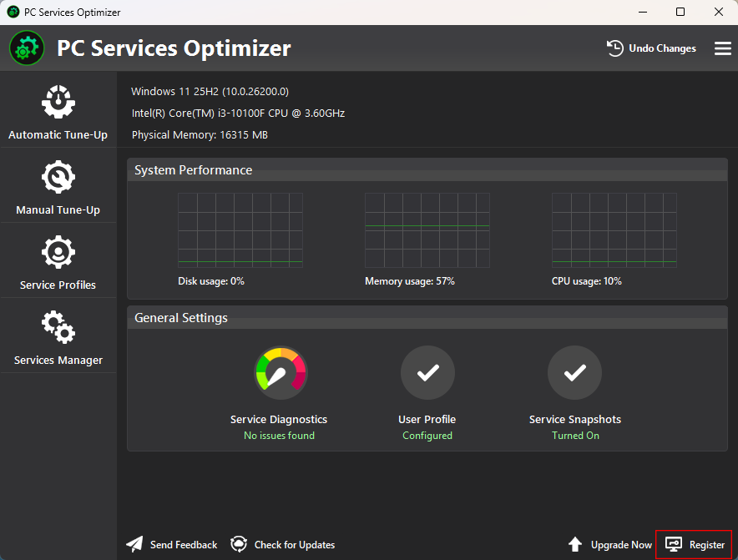Click the Check for Updates link

pos(295,544)
